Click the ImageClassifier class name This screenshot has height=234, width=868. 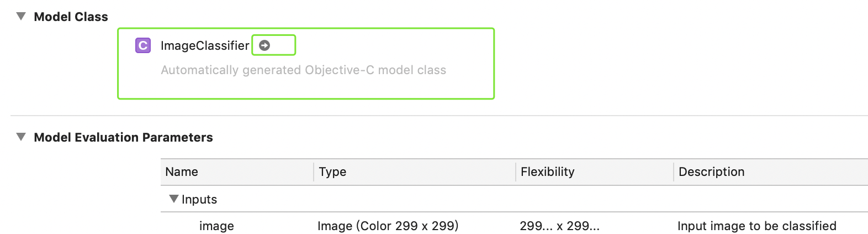point(205,45)
